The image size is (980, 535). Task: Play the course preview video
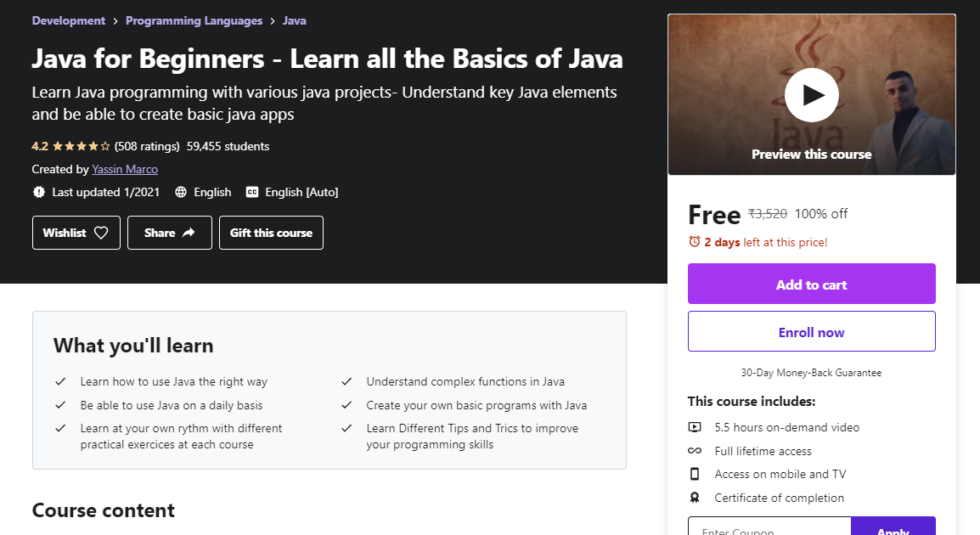(811, 95)
